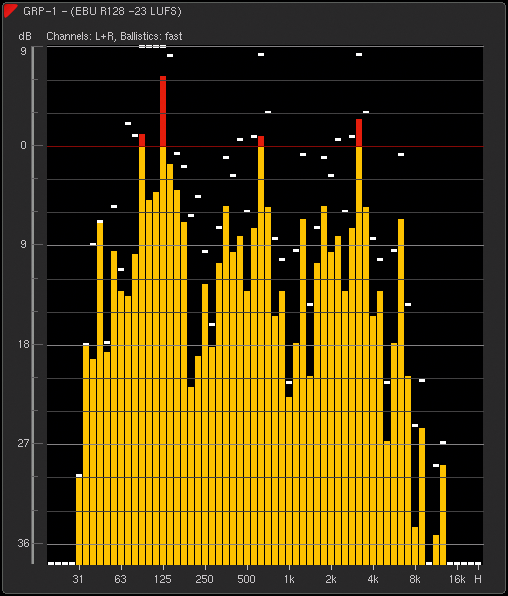
Task: Click the 500 Hz frequency axis label
Action: [246, 579]
